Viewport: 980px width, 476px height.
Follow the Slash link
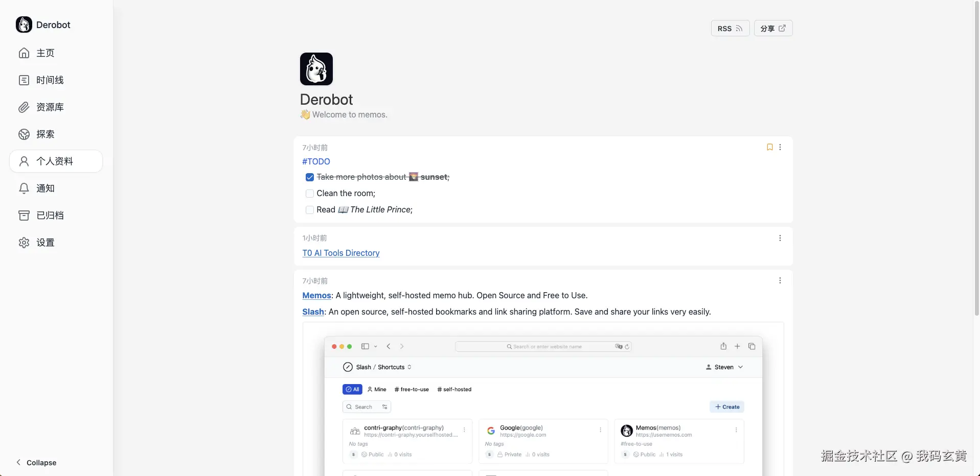tap(313, 312)
